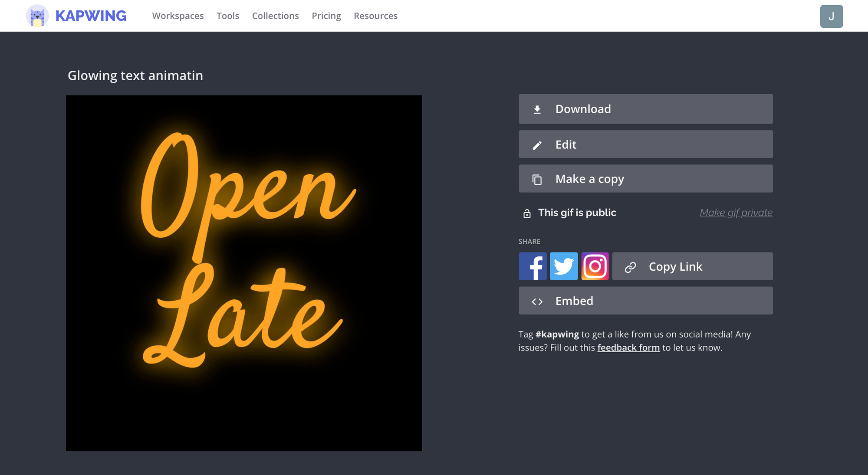
Task: Click the Kapwing wordmark text
Action: (91, 16)
